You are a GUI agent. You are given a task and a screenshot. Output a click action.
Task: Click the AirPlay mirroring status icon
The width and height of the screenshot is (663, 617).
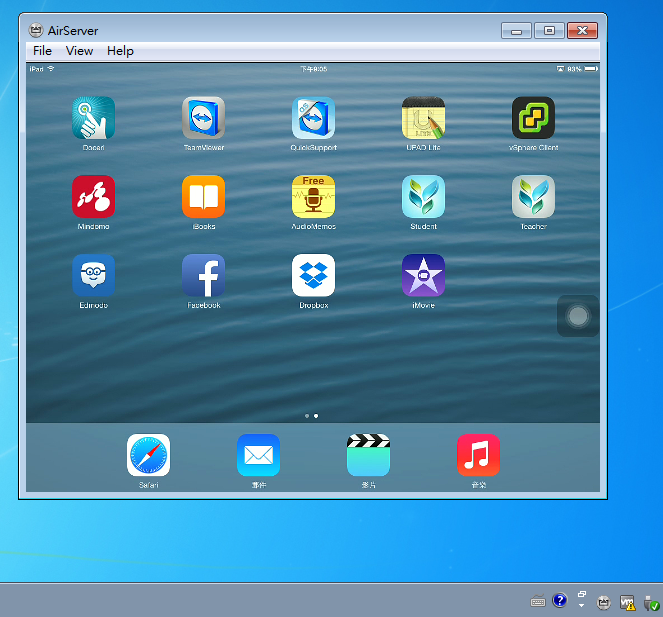(560, 69)
